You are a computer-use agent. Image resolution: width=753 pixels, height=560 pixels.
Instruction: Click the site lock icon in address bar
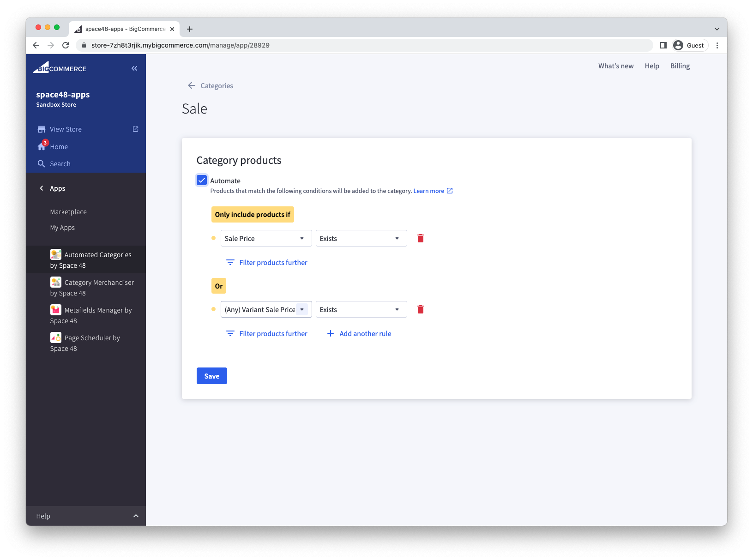coord(84,45)
